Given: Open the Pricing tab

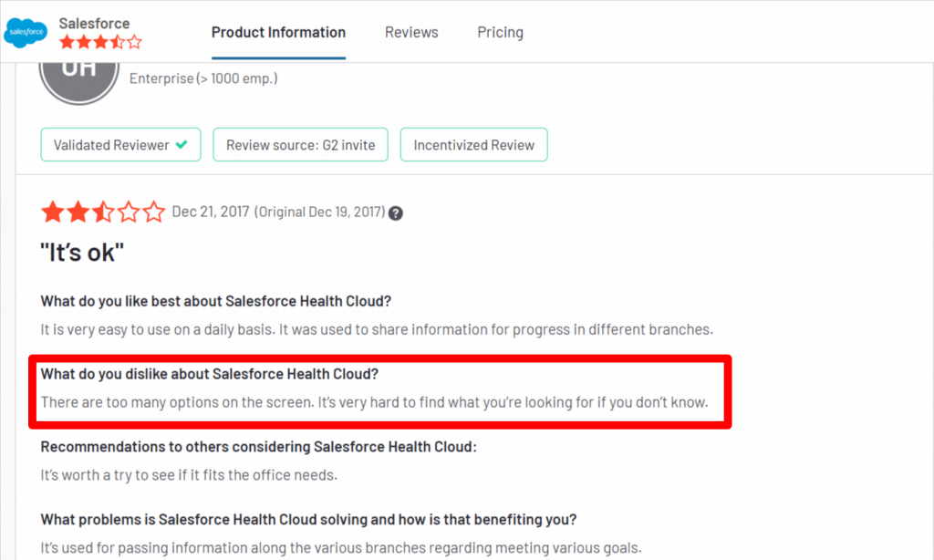Looking at the screenshot, I should point(500,33).
